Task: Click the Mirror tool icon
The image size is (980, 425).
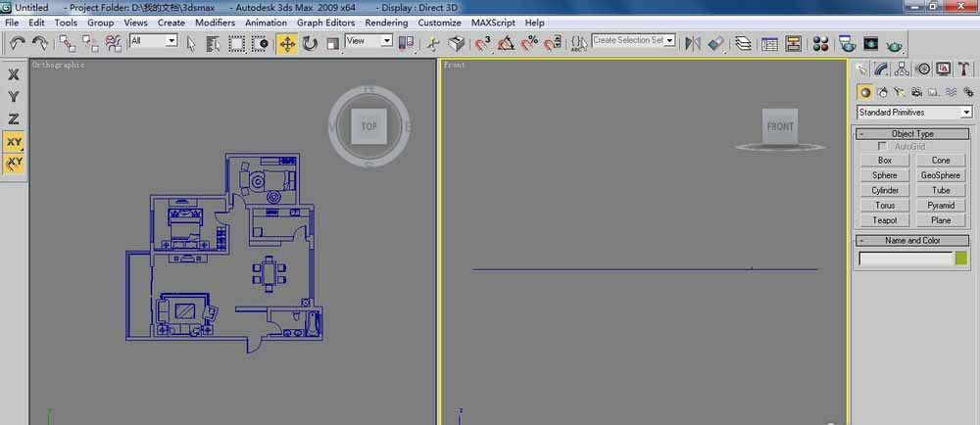Action: point(693,43)
